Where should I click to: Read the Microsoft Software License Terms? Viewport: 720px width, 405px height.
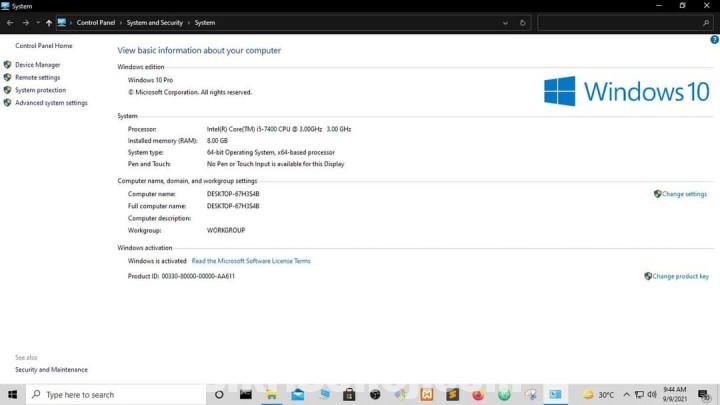pos(251,261)
